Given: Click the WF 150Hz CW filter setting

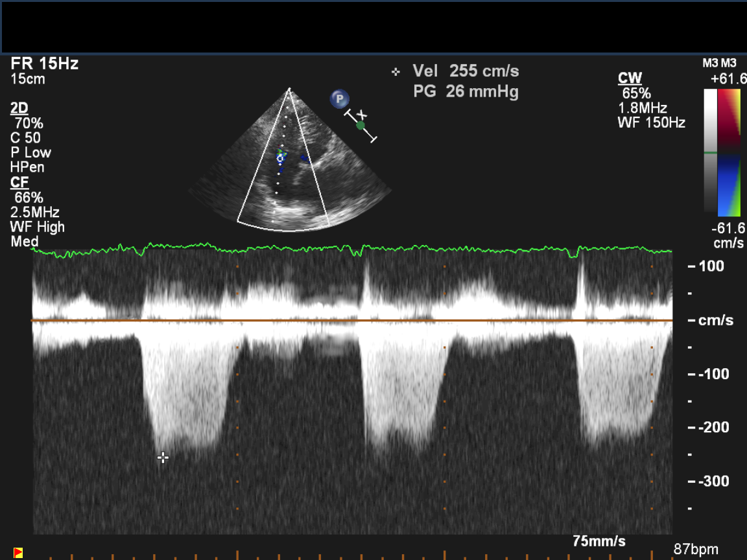Looking at the screenshot, I should click(651, 122).
